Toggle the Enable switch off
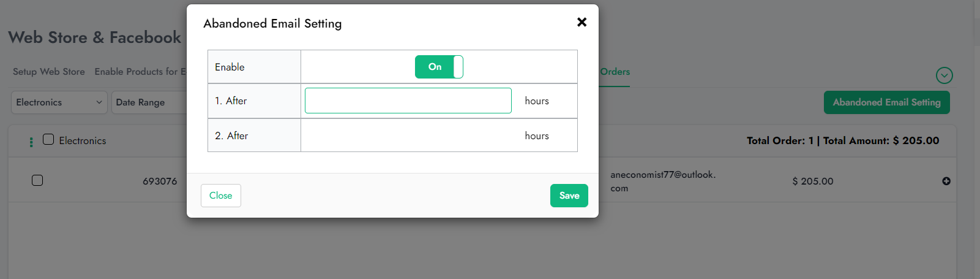The image size is (980, 279). point(439,67)
